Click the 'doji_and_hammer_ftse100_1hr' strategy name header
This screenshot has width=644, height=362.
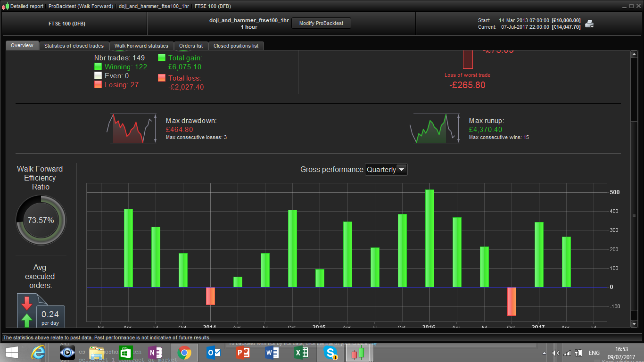249,21
